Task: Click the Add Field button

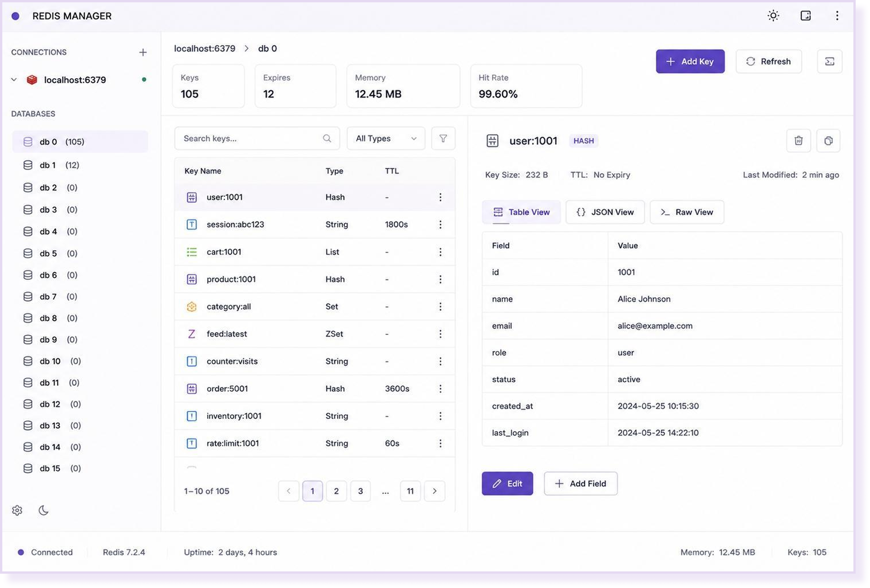Action: tap(581, 484)
